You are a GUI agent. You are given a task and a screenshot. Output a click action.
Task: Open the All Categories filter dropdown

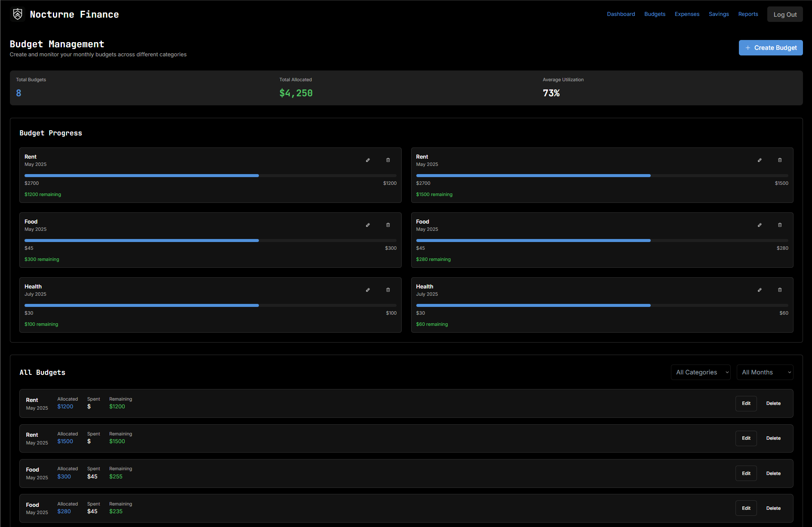[701, 372]
